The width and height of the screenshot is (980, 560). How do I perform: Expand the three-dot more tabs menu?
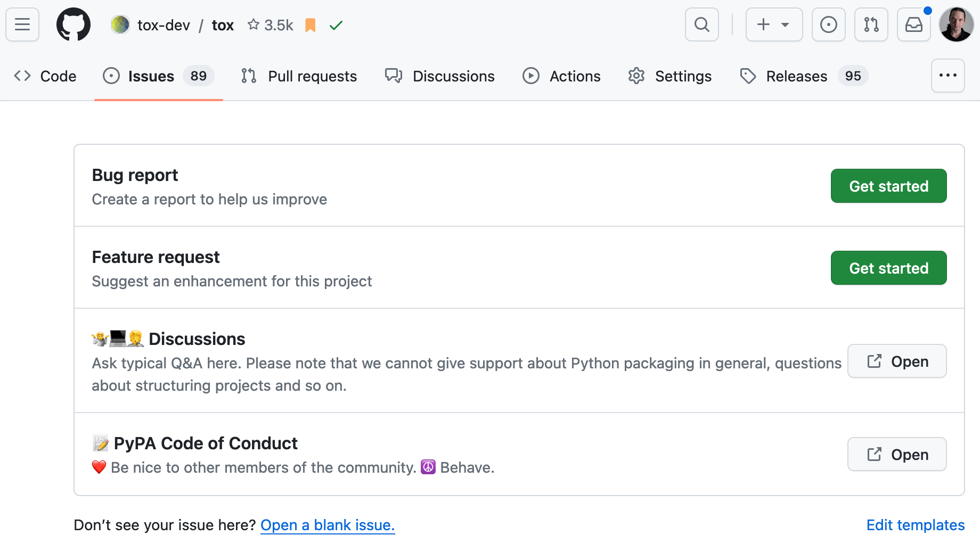948,76
